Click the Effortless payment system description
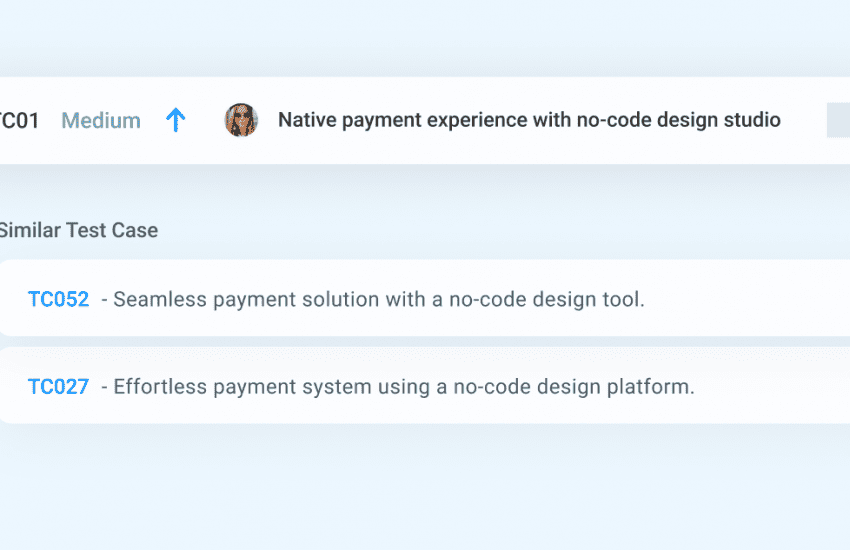 coord(404,387)
